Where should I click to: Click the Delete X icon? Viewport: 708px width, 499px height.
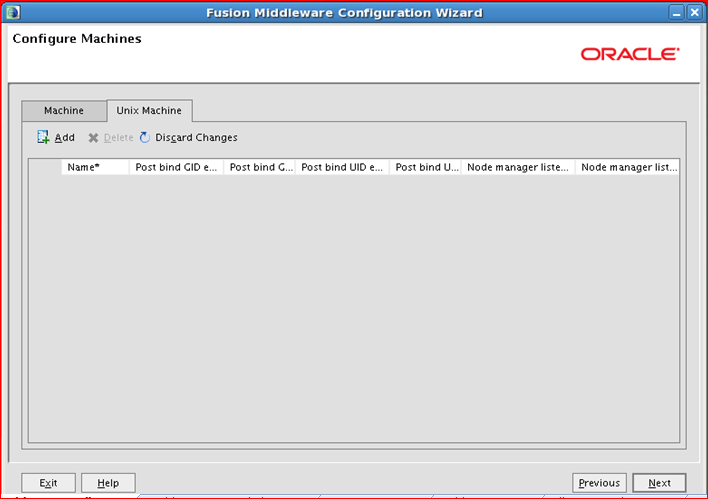93,138
